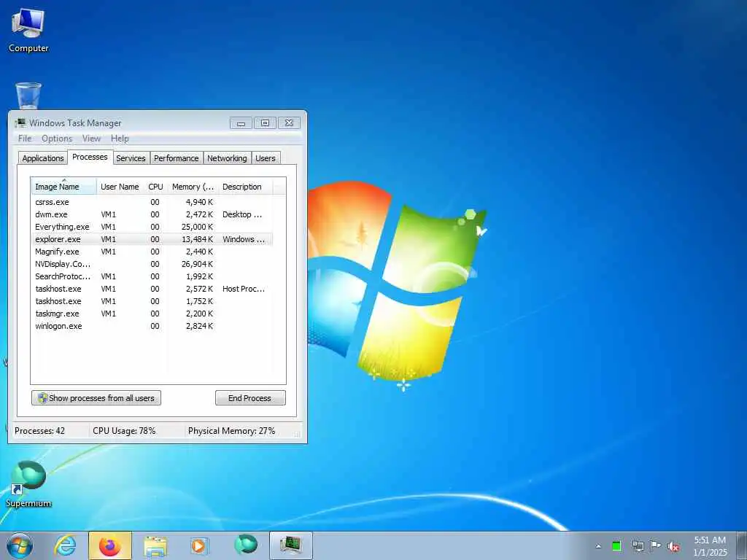Launch Windows Media Player from the taskbar
Image resolution: width=747 pixels, height=560 pixels.
point(198,545)
